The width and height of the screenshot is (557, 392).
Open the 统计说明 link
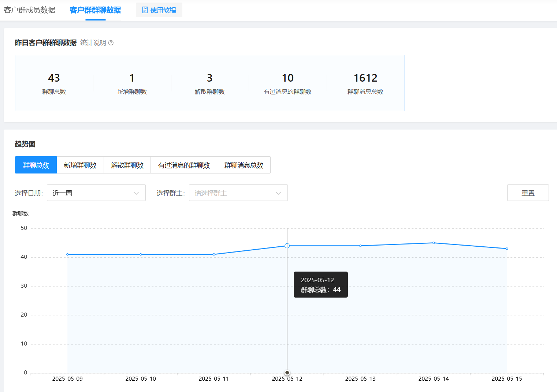(x=93, y=43)
